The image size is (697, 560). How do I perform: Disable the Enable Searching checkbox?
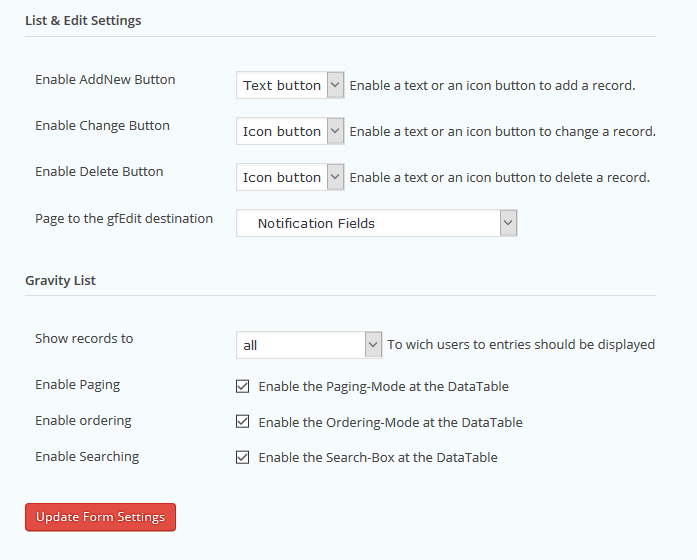242,458
